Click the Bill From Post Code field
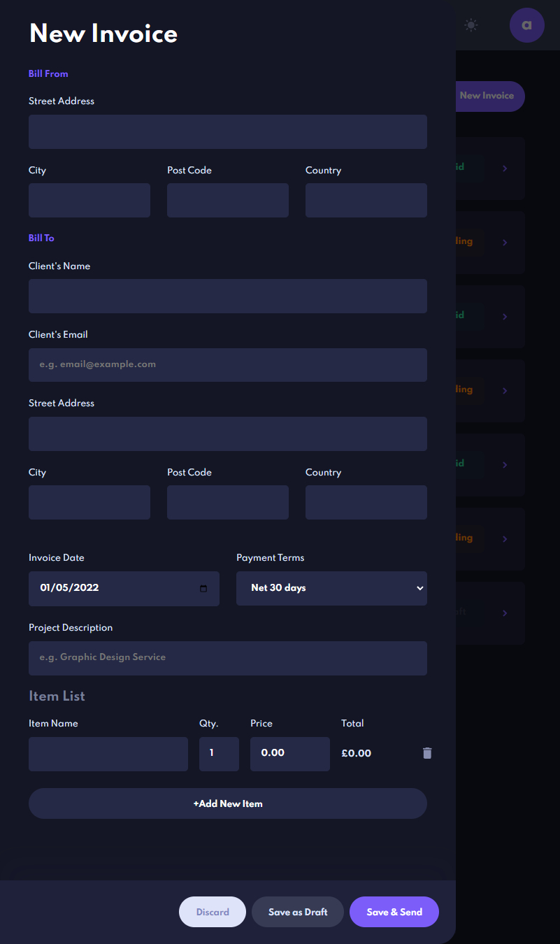 227,200
